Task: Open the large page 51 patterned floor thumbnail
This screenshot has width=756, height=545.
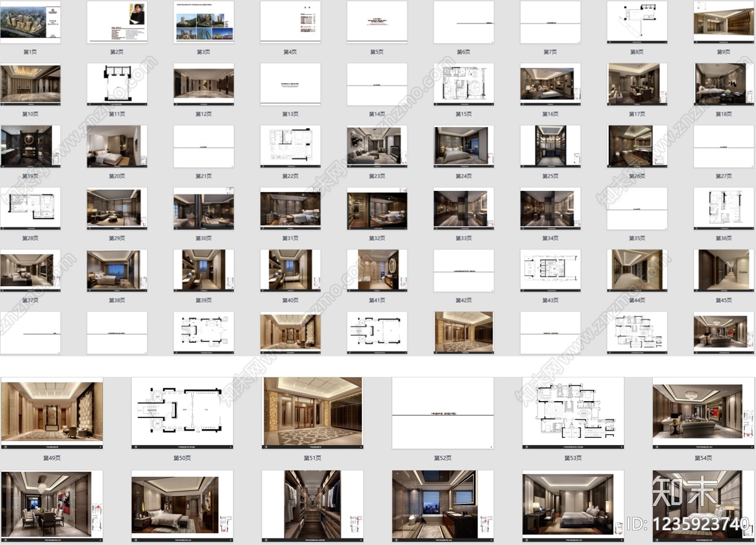Action: 313,413
